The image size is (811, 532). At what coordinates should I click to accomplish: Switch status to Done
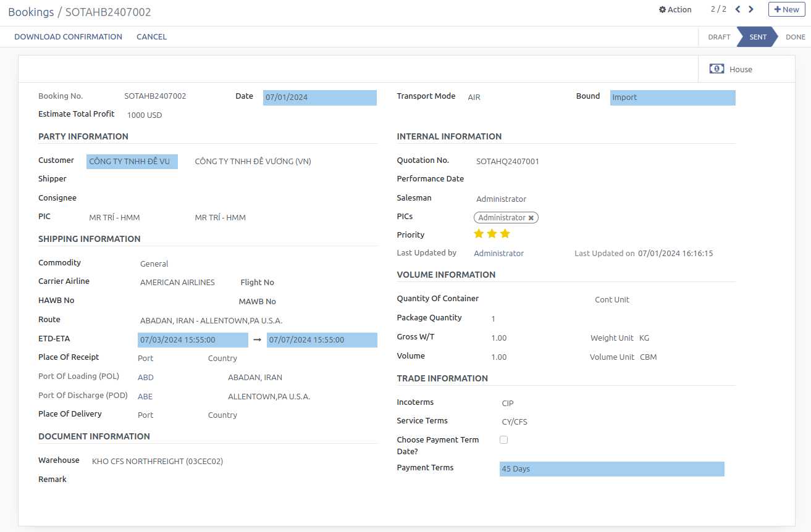click(x=795, y=37)
